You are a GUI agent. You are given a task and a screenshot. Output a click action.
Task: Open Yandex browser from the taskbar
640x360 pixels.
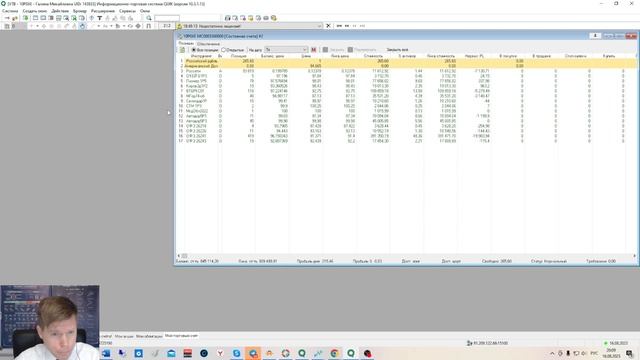(220, 353)
